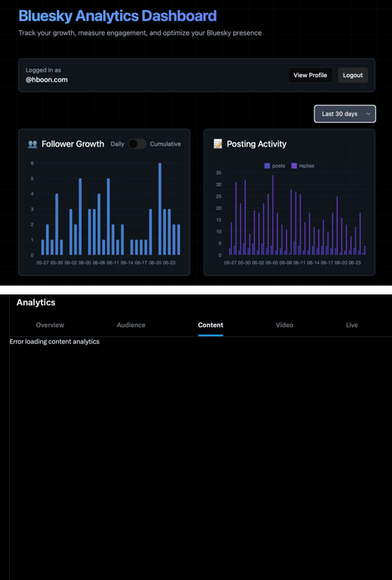
Task: Click the Cumulative label
Action: tap(165, 144)
